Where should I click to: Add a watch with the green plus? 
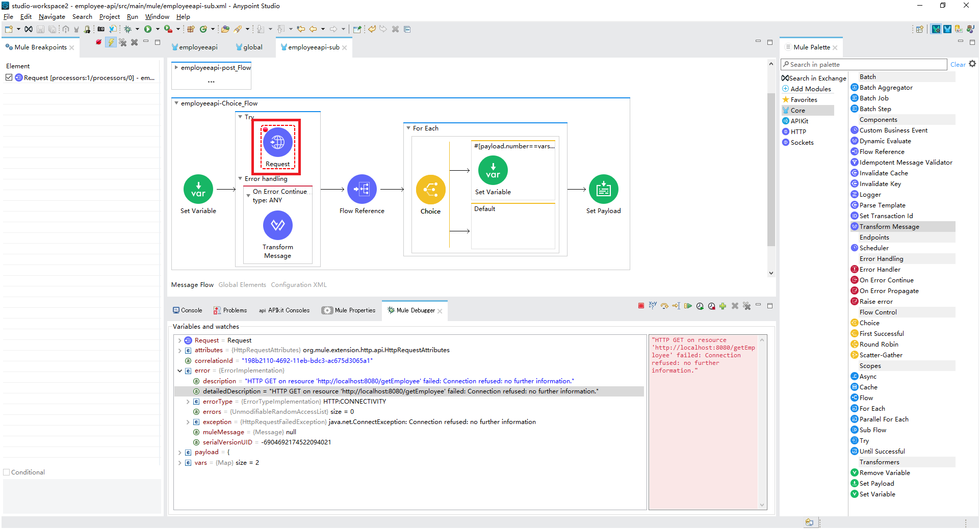coord(723,306)
